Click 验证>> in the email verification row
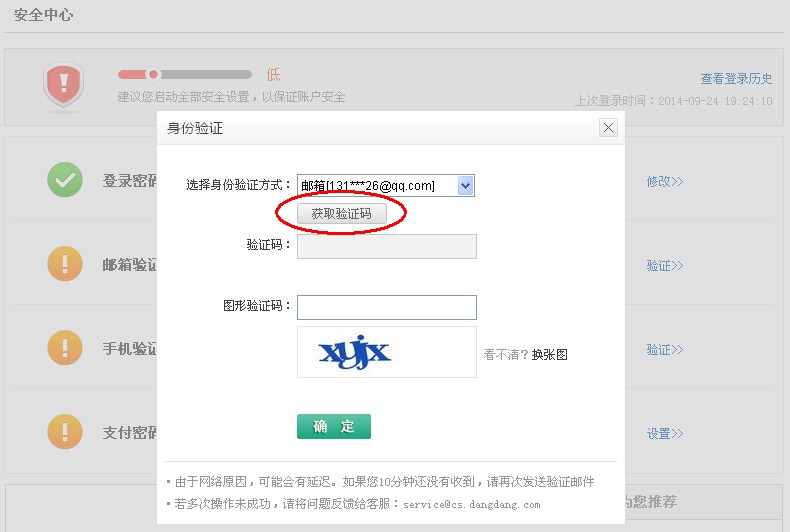Image resolution: width=790 pixels, height=532 pixels. [x=664, y=266]
